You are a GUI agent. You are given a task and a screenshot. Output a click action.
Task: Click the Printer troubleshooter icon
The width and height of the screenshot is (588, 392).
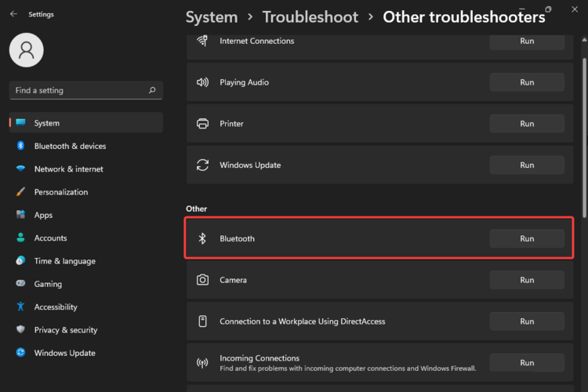(x=202, y=124)
